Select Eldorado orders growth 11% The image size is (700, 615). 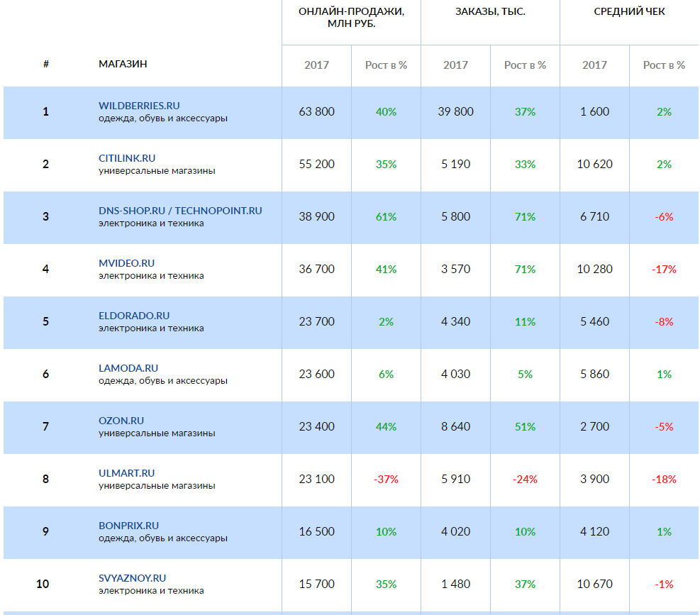[x=525, y=321]
